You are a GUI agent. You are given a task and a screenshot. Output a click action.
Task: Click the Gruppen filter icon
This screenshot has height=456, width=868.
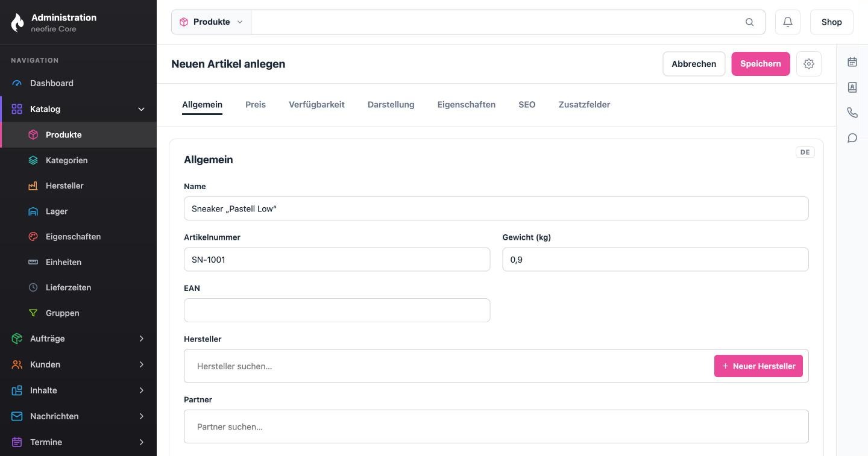coord(33,313)
